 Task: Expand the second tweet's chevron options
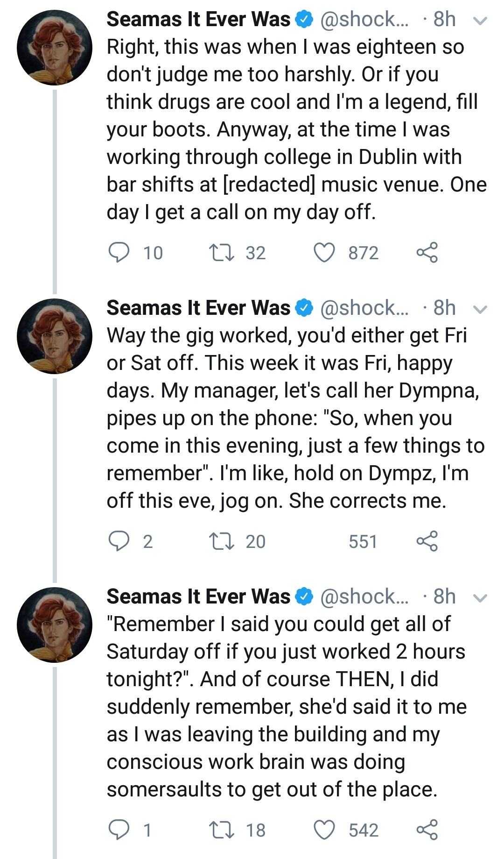click(480, 309)
